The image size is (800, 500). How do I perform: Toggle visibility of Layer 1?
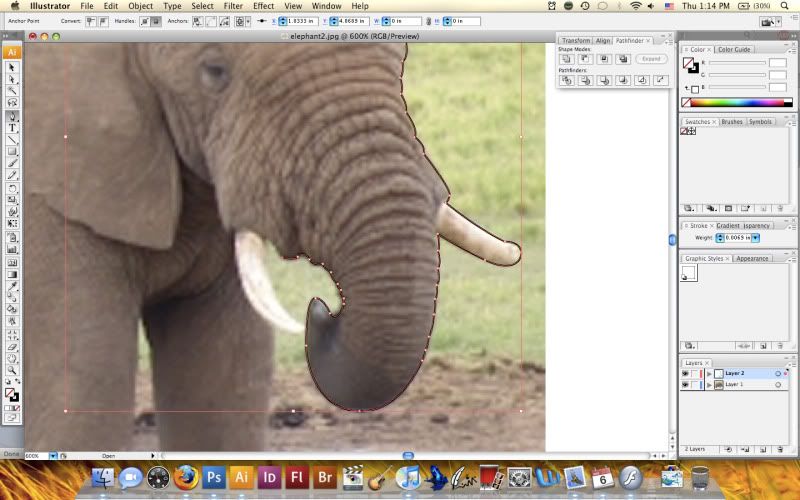686,384
